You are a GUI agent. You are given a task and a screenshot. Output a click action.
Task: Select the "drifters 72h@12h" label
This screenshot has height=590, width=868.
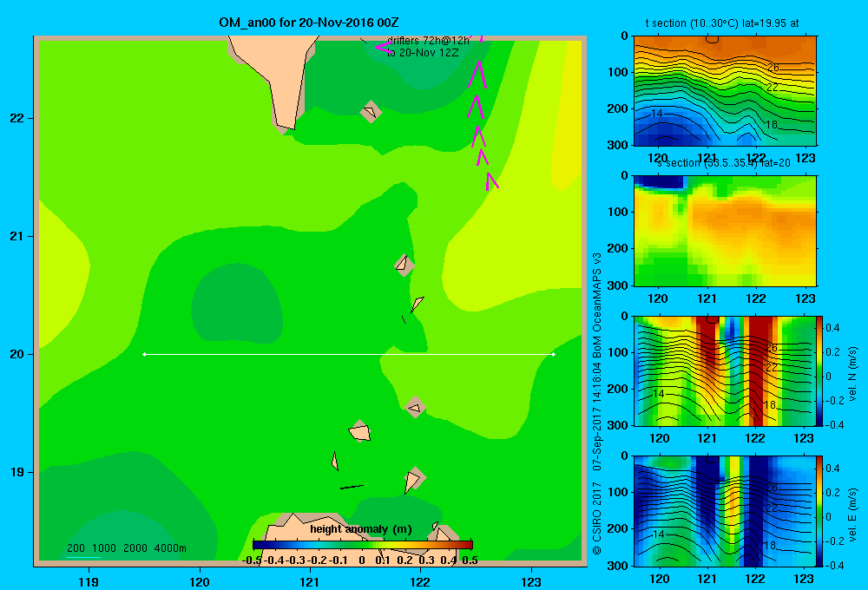tap(428, 41)
